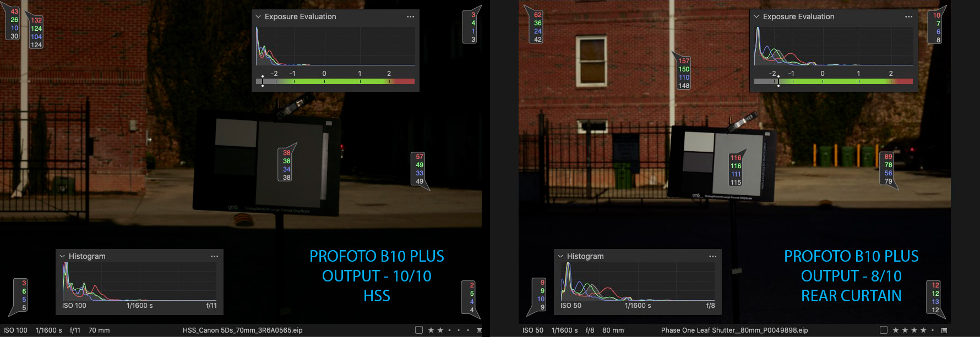Click the left Exposure Evaluation histogram graph
The width and height of the screenshot is (980, 337).
335,46
